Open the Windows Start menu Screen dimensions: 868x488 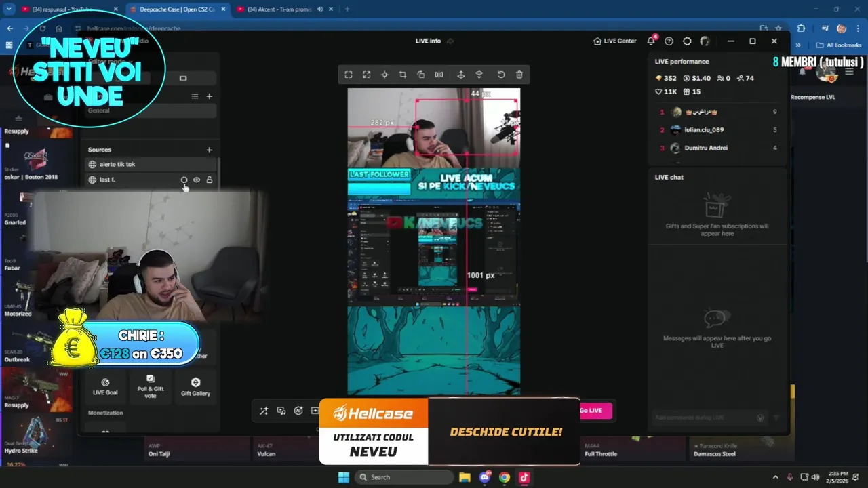point(343,477)
